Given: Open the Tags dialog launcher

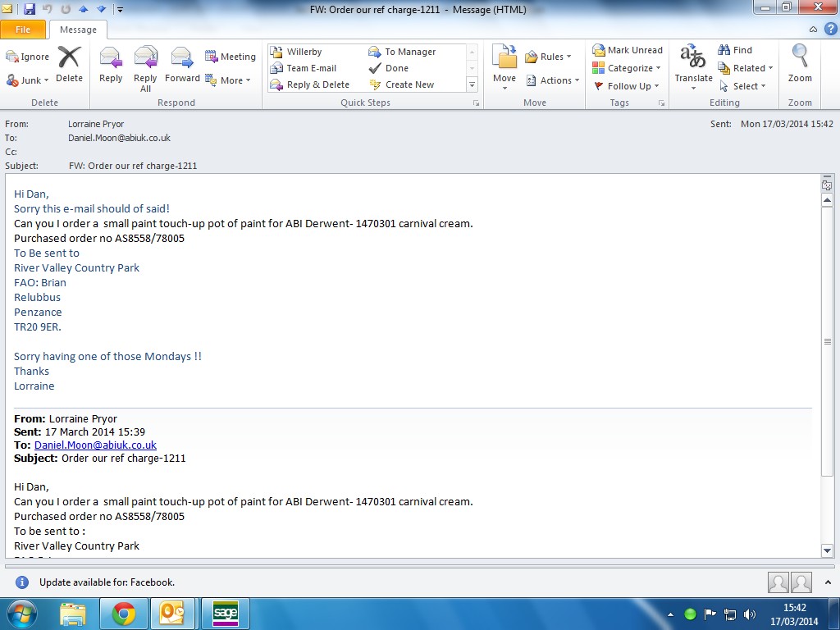Looking at the screenshot, I should coord(662,103).
